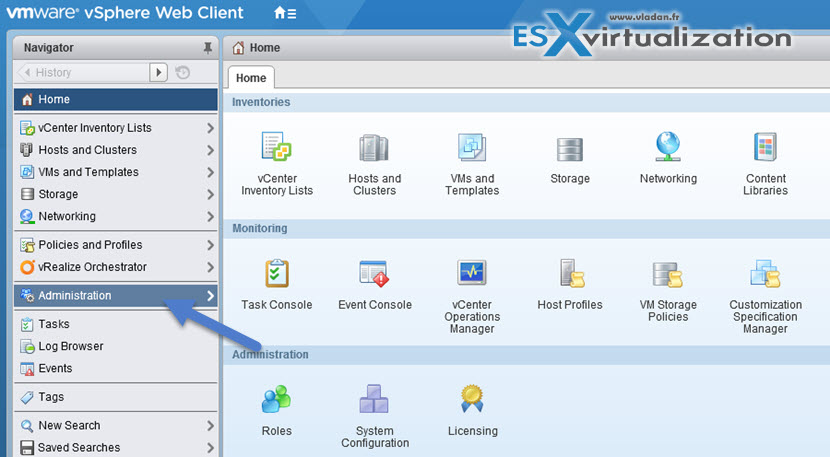Screen dimensions: 830x457
Task: Expand the Storage row chevron
Action: 210,195
